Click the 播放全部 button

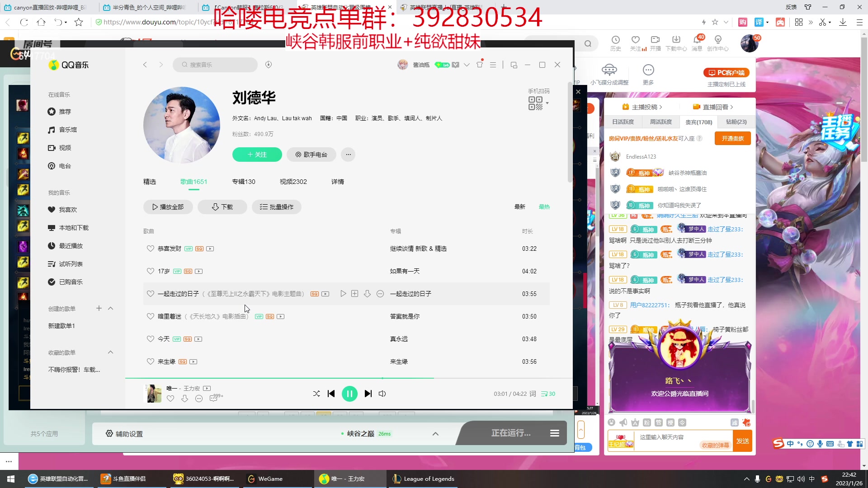pos(168,207)
